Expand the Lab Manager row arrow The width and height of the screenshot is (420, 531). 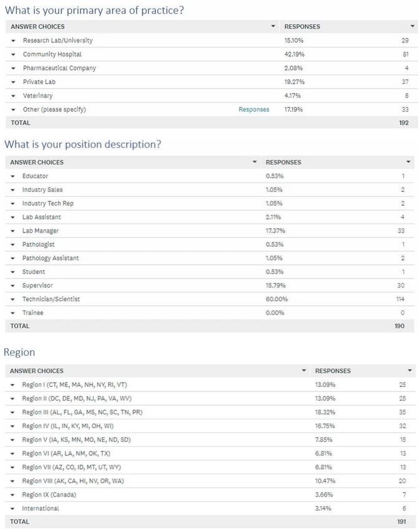(14, 231)
